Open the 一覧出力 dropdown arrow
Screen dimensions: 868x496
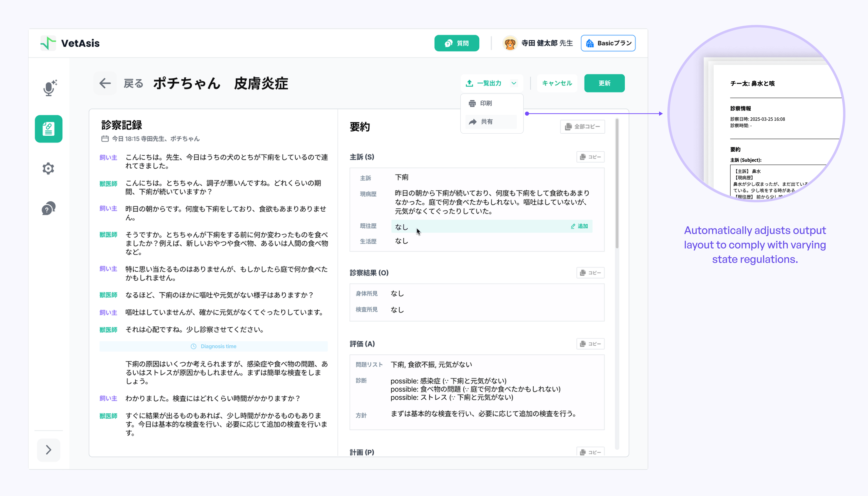(x=514, y=83)
